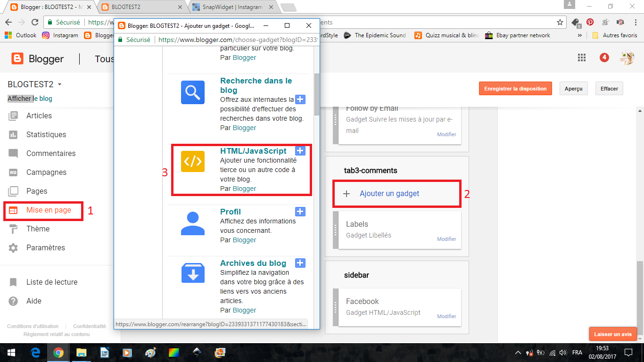Open the red notifications badge
644x362 pixels.
coord(604,58)
